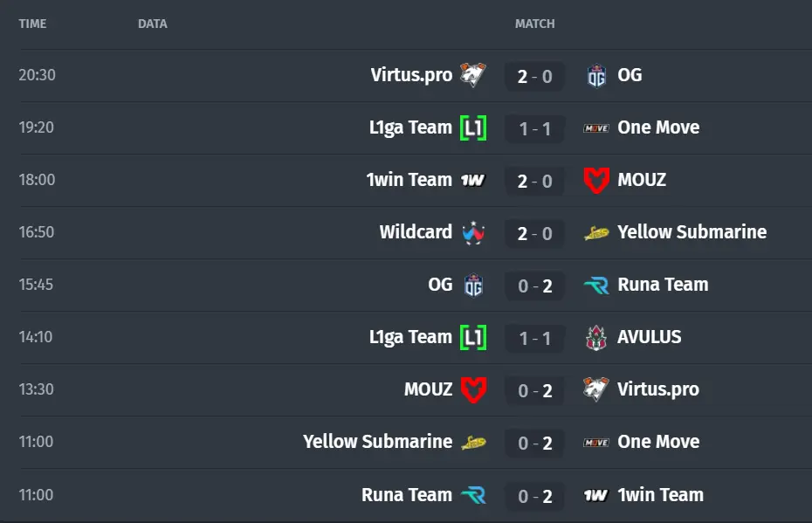The width and height of the screenshot is (812, 523).
Task: Open the red MOUZ heart logo in the 18:00 match
Action: [x=596, y=180]
